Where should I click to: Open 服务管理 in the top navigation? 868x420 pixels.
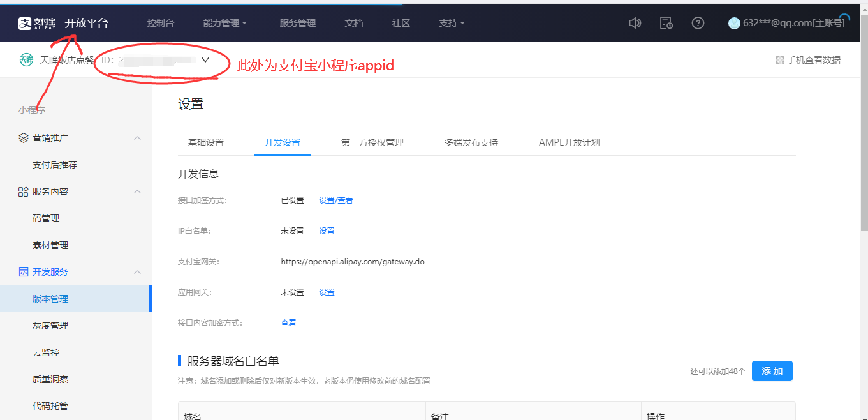point(298,23)
